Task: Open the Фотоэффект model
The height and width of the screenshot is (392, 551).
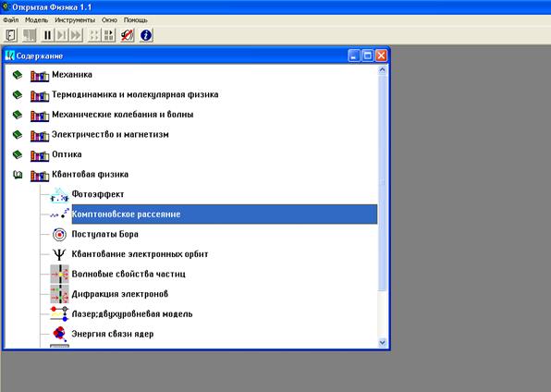Action: [x=98, y=194]
